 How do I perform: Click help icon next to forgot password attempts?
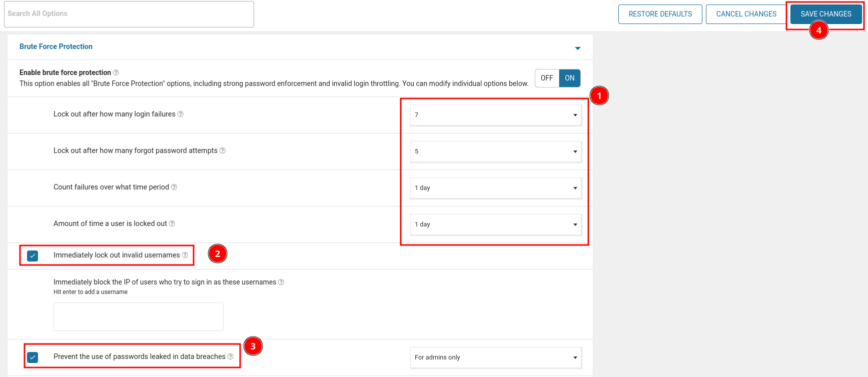[223, 150]
